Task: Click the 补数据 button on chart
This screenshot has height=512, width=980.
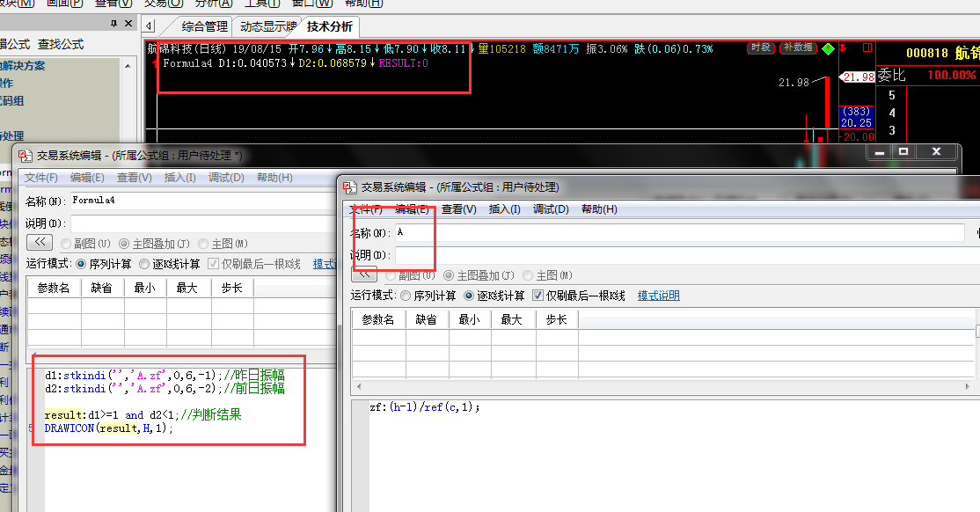Action: pyautogui.click(x=798, y=48)
